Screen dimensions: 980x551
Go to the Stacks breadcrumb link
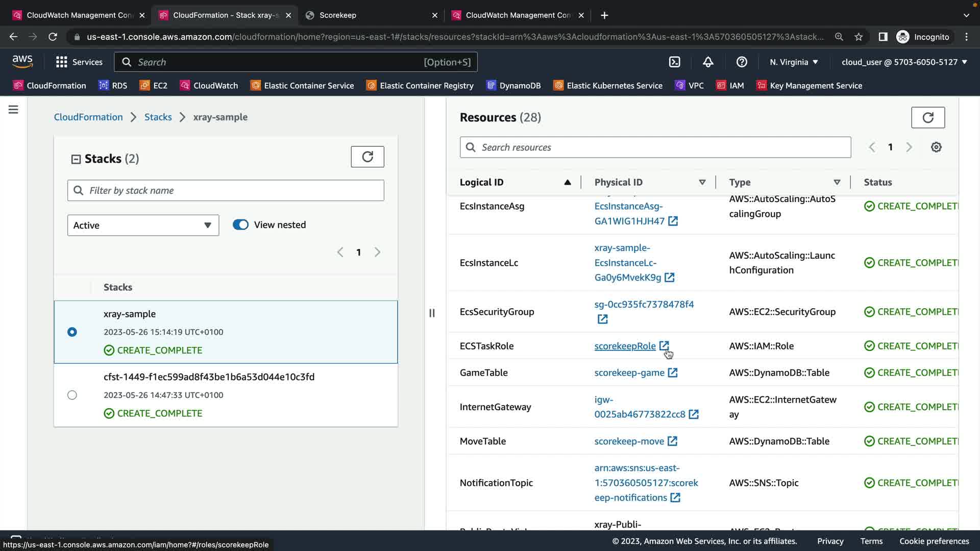[x=158, y=117]
